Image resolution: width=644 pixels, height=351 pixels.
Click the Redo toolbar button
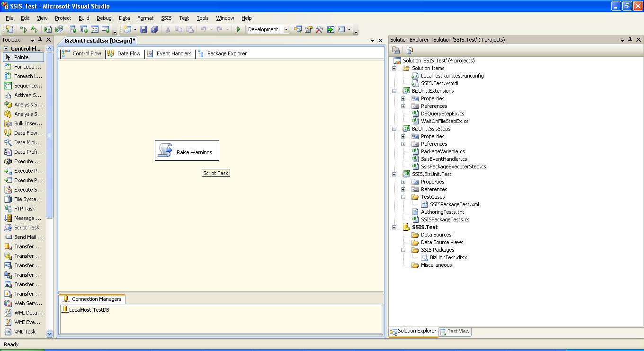coord(219,29)
